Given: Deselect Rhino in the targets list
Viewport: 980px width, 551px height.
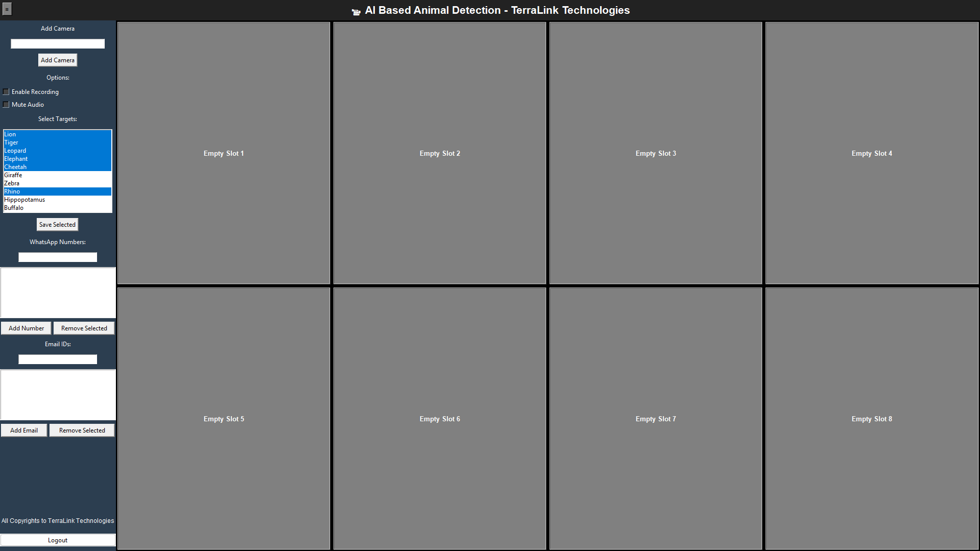Looking at the screenshot, I should [12, 191].
